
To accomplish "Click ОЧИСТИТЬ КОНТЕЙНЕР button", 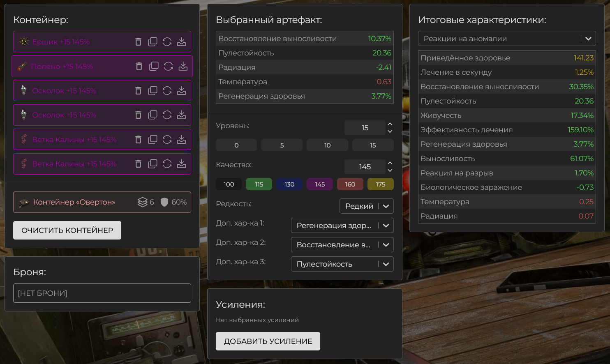I will click(x=67, y=230).
